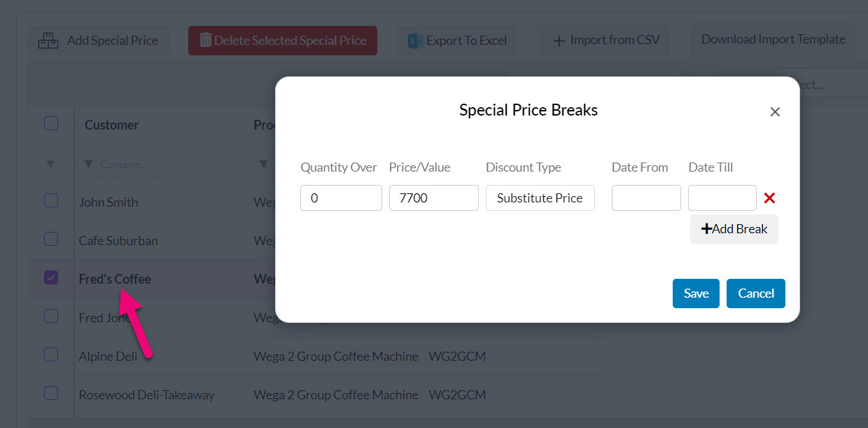Close the Special Price Breaks dialog
868x428 pixels.
tap(775, 112)
